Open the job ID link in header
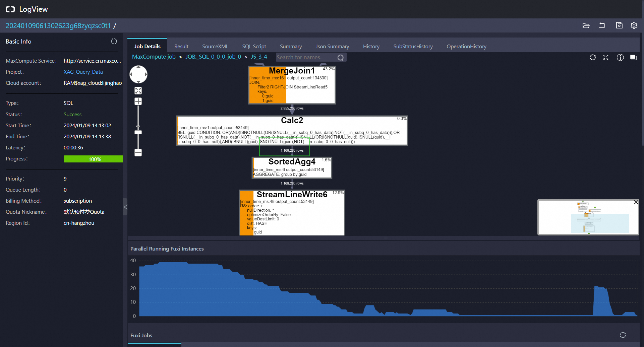This screenshot has height=347, width=644. coord(58,26)
